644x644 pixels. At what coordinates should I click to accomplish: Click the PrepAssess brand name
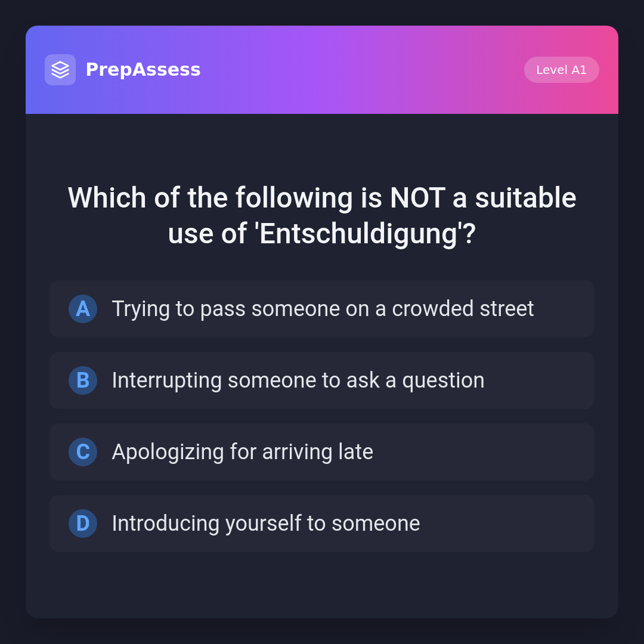pos(143,70)
